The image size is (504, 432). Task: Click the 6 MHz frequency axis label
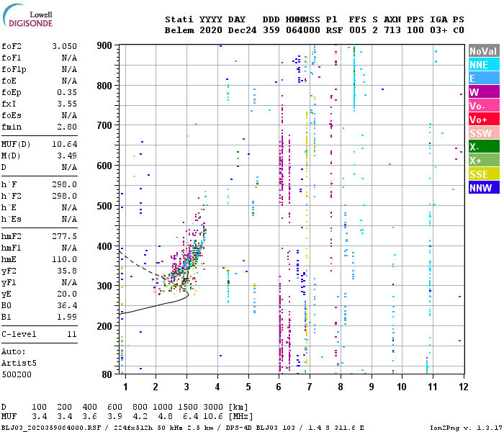point(279,387)
